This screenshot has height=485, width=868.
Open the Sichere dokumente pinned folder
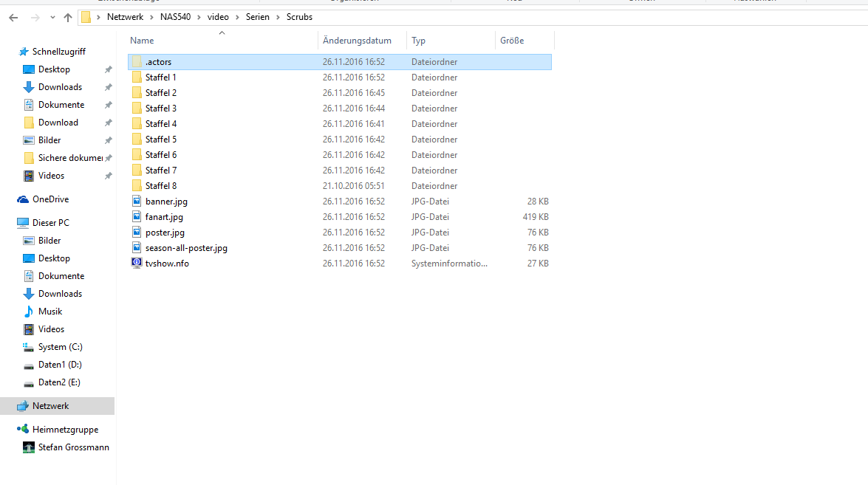click(70, 158)
